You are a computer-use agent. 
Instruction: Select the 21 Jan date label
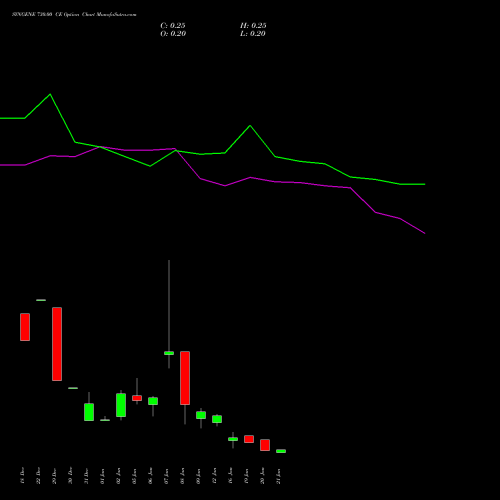[x=278, y=476]
